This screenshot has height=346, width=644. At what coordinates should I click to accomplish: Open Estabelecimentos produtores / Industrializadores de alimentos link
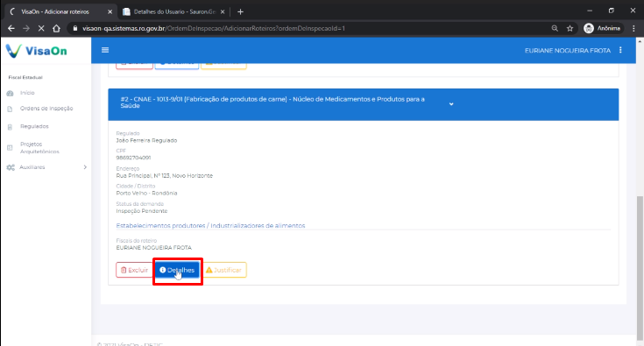pos(210,226)
